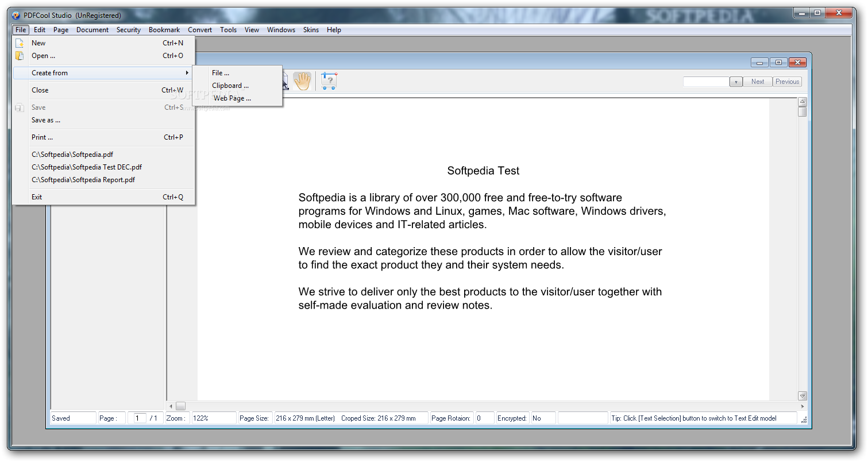
Task: Open the File menu
Action: click(21, 30)
